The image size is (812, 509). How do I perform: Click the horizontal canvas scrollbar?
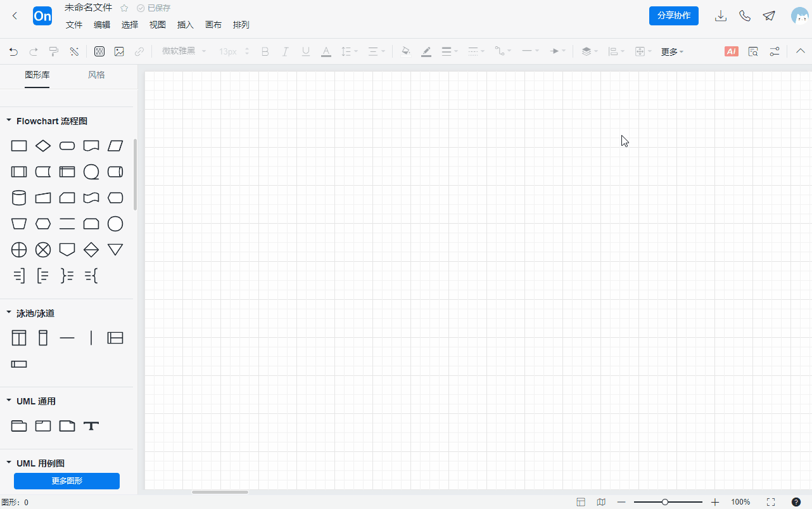pos(220,492)
